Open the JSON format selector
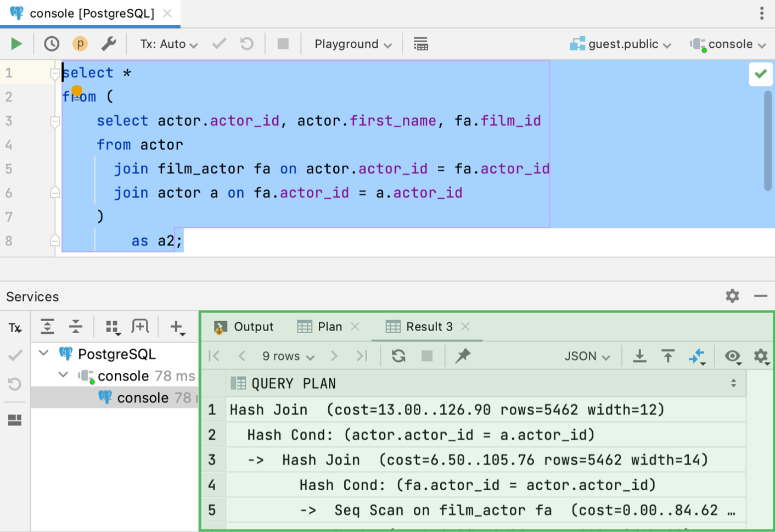Viewport: 775px width, 532px height. click(x=587, y=356)
